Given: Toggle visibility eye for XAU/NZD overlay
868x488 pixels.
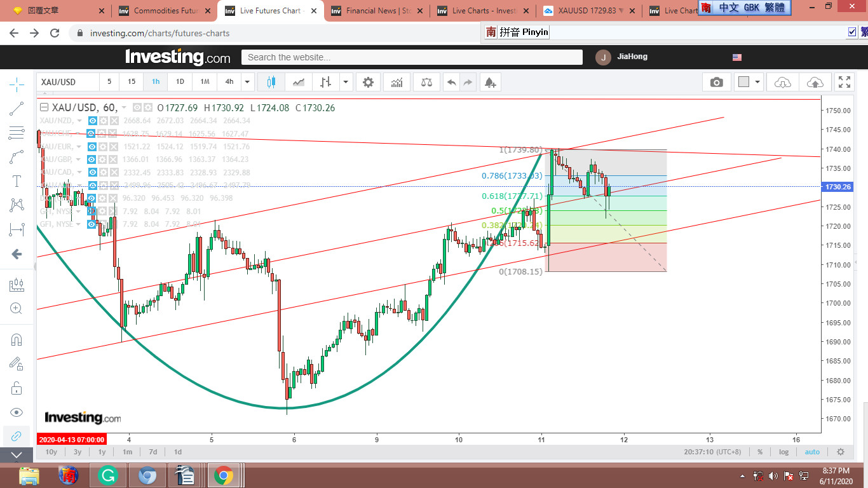Looking at the screenshot, I should (x=93, y=121).
